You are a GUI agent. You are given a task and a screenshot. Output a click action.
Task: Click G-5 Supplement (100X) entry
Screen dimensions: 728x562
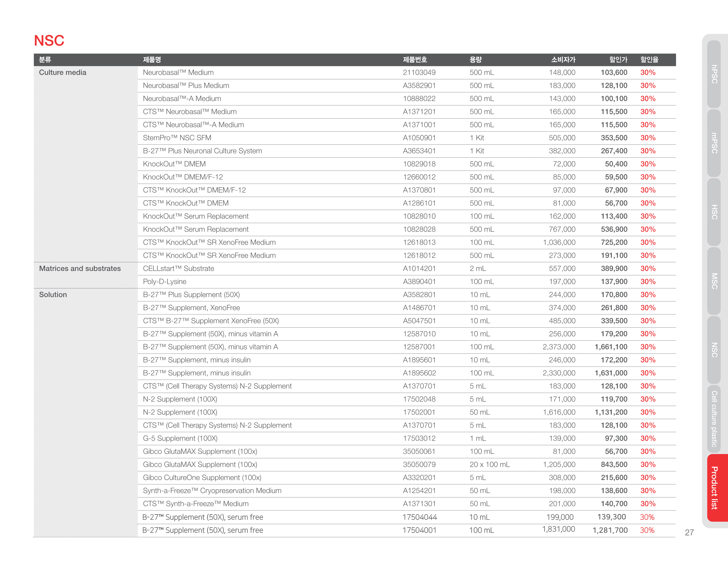[x=180, y=438]
